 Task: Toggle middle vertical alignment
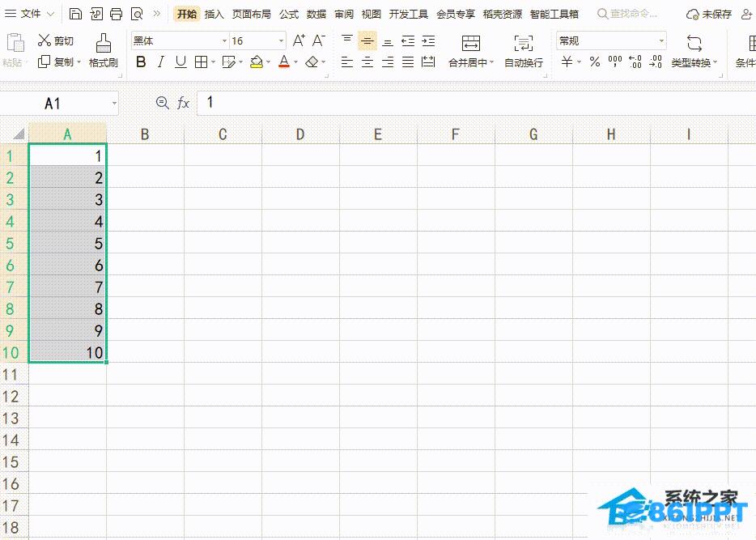point(367,41)
